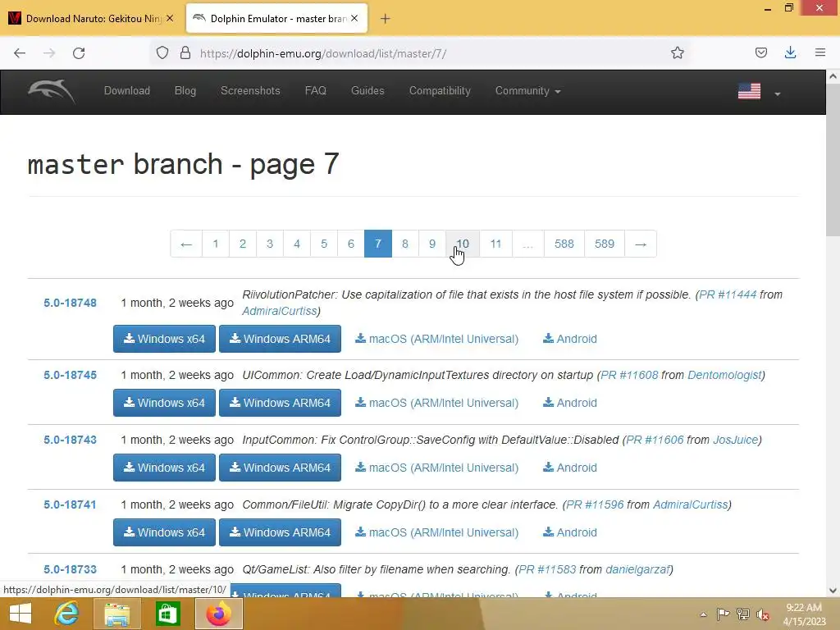Download macOS build for 5.0-18743
The width and height of the screenshot is (840, 630).
click(x=436, y=468)
